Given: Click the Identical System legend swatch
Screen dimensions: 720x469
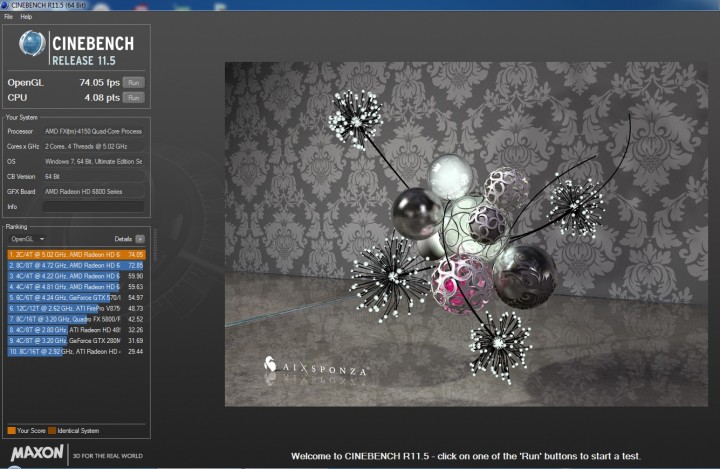Looking at the screenshot, I should (x=52, y=430).
